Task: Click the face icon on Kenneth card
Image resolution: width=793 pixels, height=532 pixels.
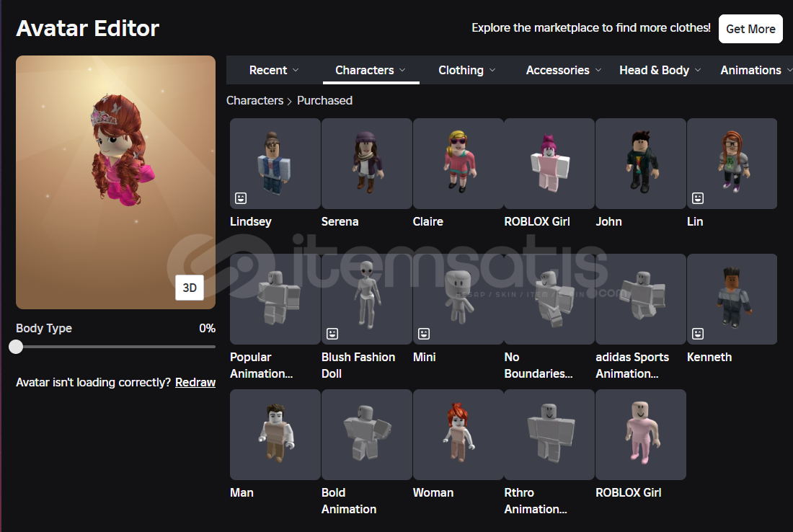Action: [x=698, y=334]
